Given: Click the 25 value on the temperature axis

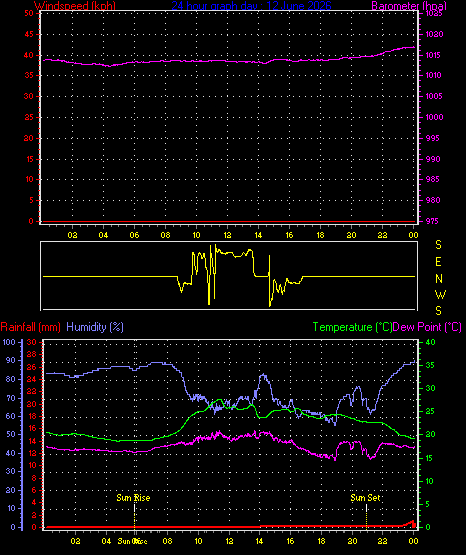Looking at the screenshot, I should click(430, 411).
